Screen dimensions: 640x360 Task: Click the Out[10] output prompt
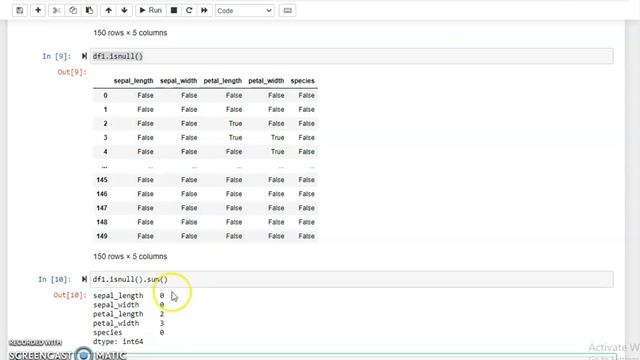pyautogui.click(x=70, y=295)
